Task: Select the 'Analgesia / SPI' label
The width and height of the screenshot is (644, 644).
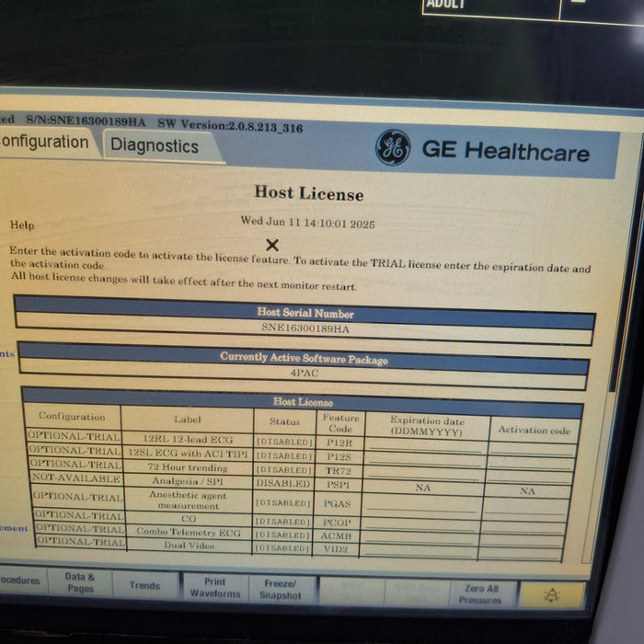Action: point(188,480)
